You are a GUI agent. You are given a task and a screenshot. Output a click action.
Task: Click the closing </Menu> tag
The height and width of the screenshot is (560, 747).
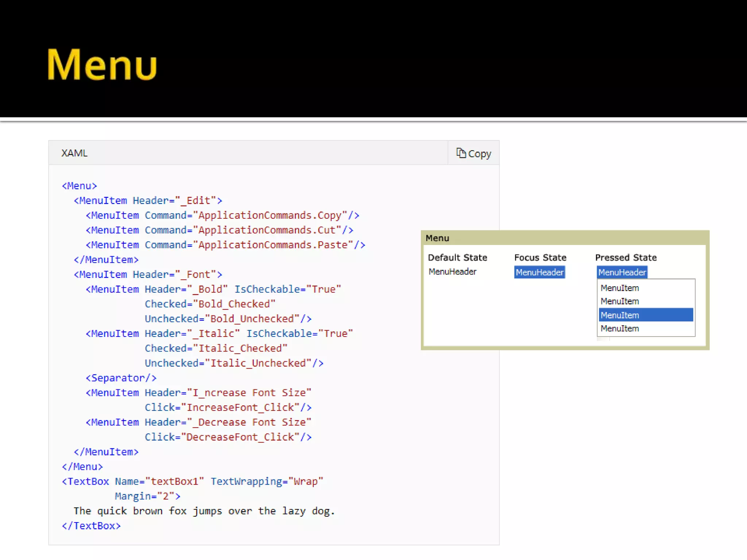pyautogui.click(x=82, y=467)
